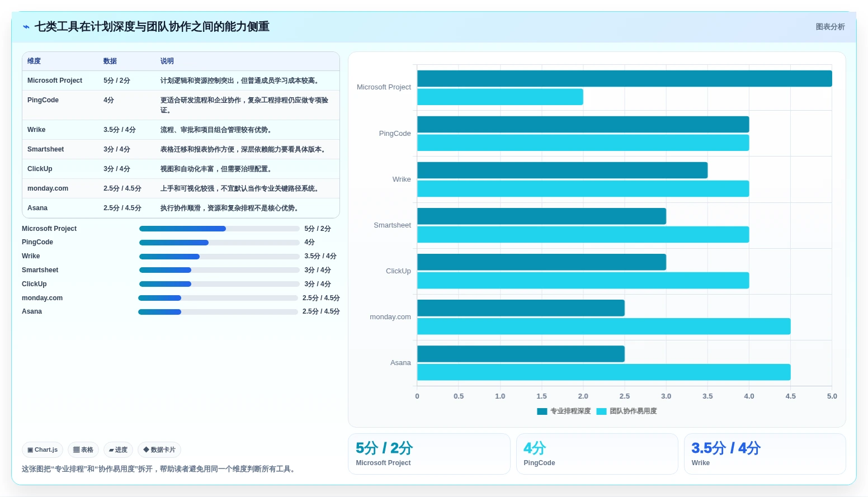Click the monday.com light cyan chart bar

(x=603, y=326)
